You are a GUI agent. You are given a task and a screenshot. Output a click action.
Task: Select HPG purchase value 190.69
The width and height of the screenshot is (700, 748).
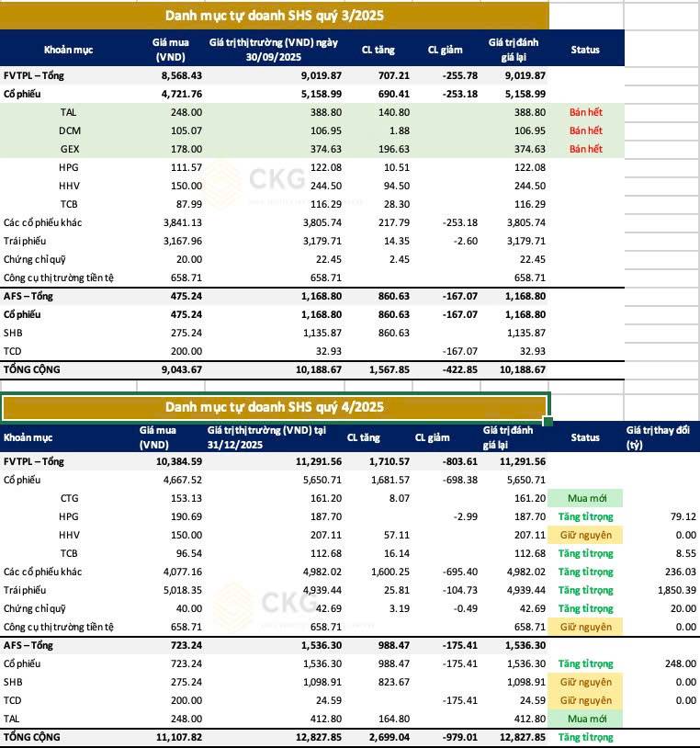(x=186, y=516)
